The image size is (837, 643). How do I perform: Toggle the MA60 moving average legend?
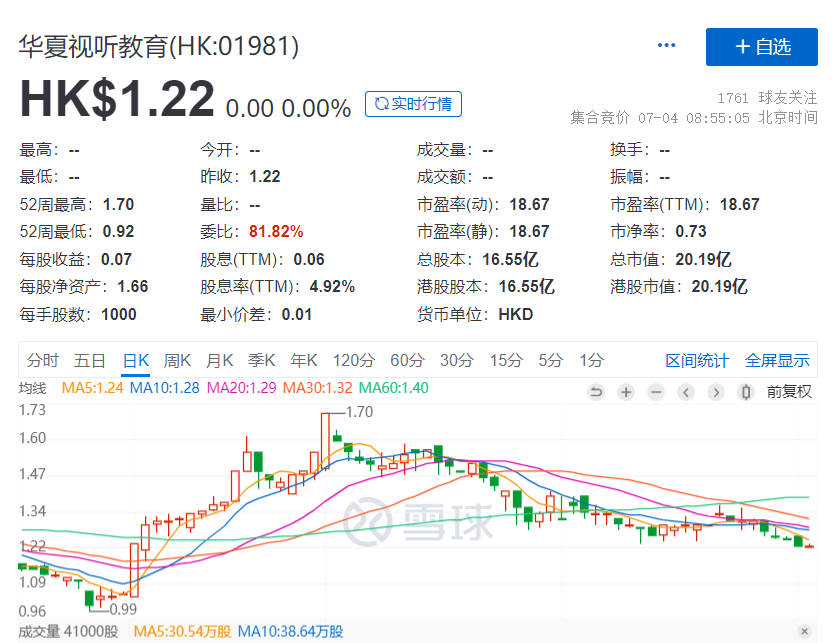click(393, 388)
